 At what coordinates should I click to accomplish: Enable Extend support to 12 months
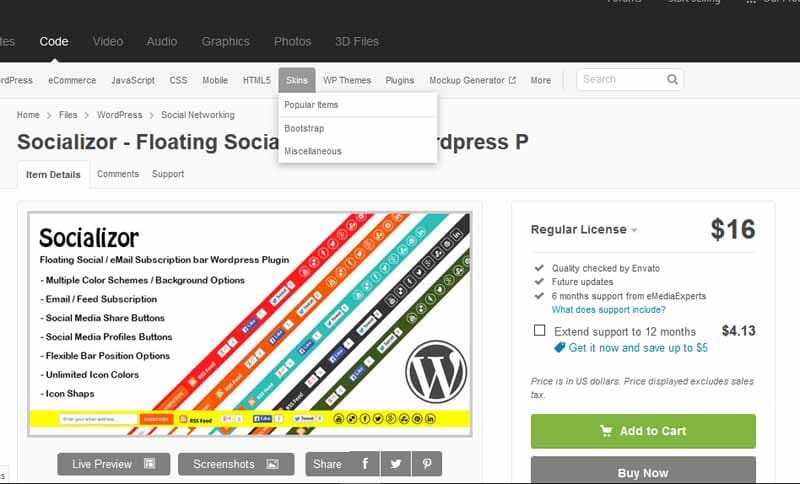pos(539,330)
